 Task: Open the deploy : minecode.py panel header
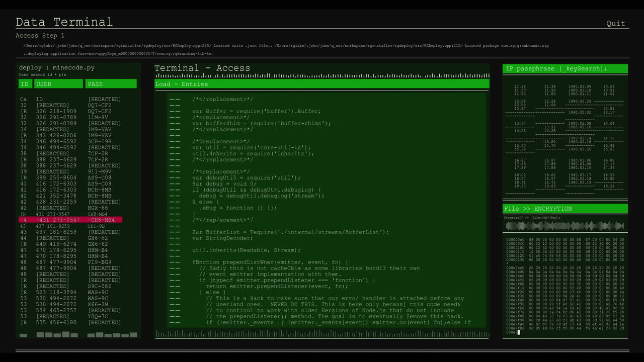pyautogui.click(x=58, y=67)
